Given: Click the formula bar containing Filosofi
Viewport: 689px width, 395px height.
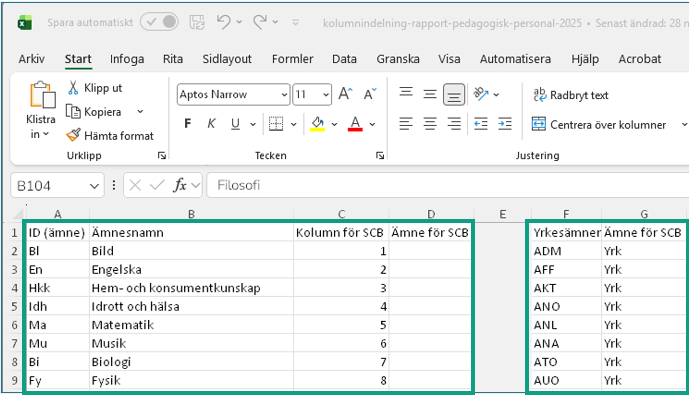Looking at the screenshot, I should coord(447,185).
